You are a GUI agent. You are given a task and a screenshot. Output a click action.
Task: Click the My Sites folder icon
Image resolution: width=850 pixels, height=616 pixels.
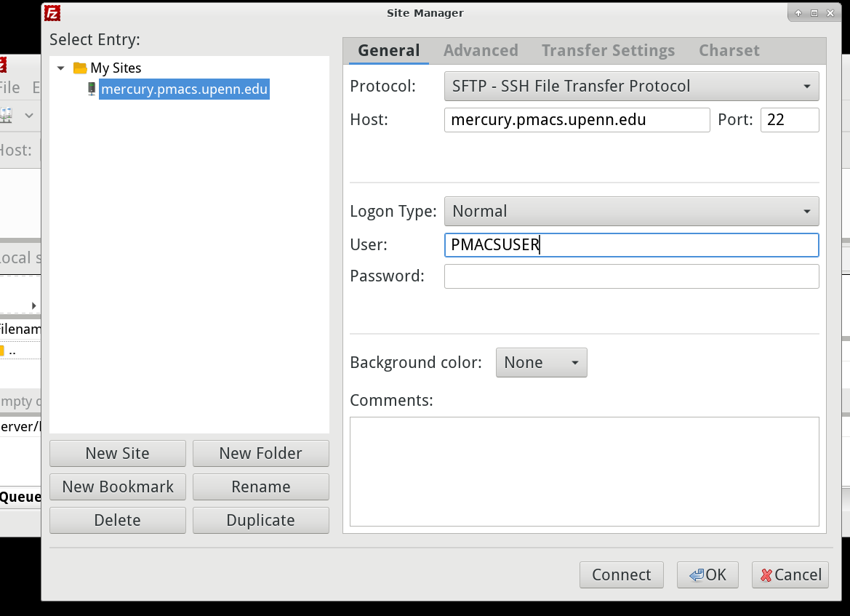(79, 67)
